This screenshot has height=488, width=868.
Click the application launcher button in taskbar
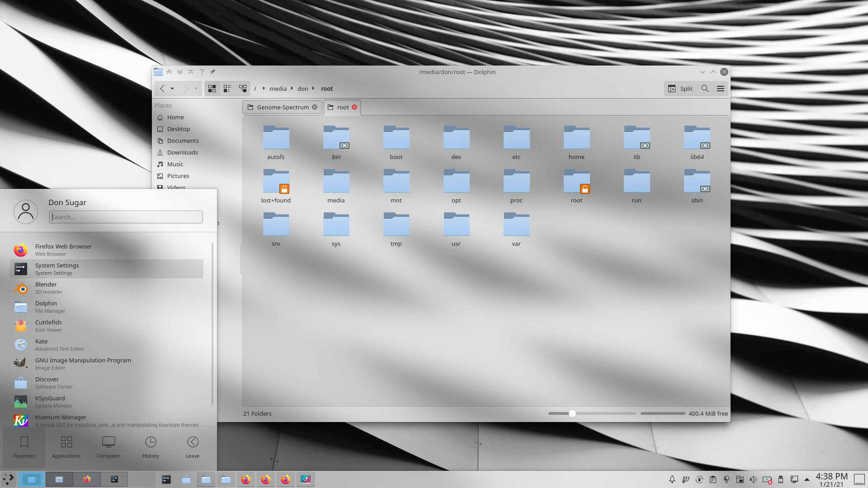pos(8,479)
